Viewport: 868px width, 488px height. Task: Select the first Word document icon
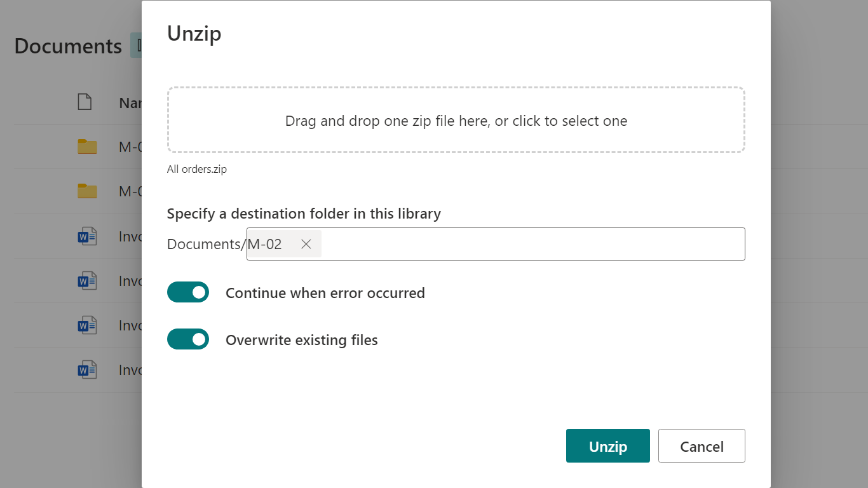[87, 236]
